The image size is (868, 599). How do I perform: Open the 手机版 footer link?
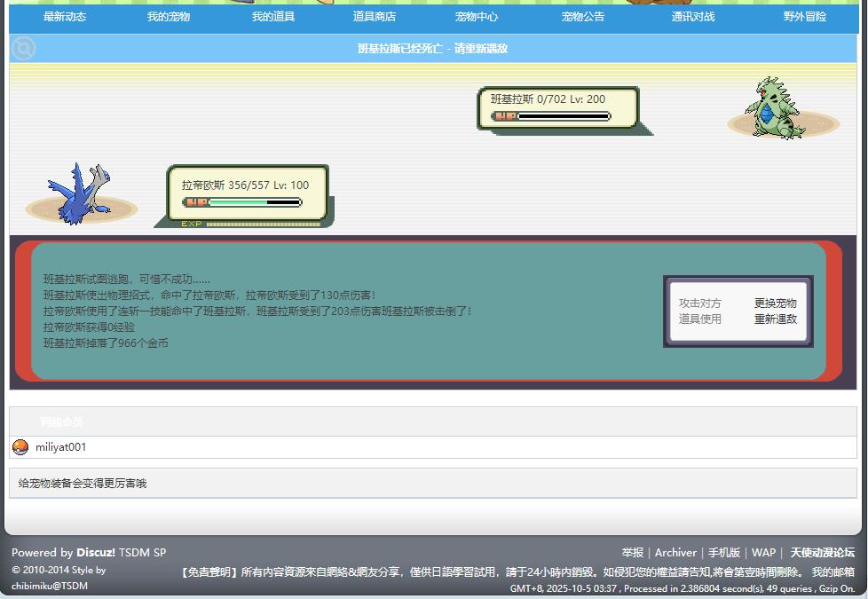point(723,552)
